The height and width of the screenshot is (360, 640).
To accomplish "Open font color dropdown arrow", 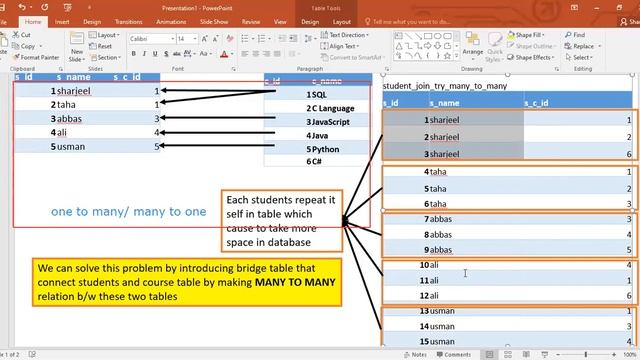I will click(x=232, y=54).
